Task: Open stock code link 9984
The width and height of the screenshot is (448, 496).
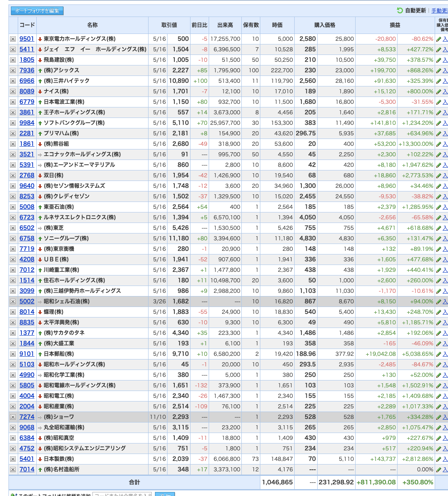Action: [27, 123]
